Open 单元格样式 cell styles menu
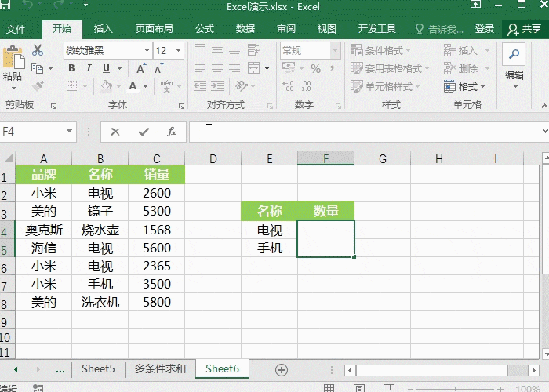 [x=385, y=86]
